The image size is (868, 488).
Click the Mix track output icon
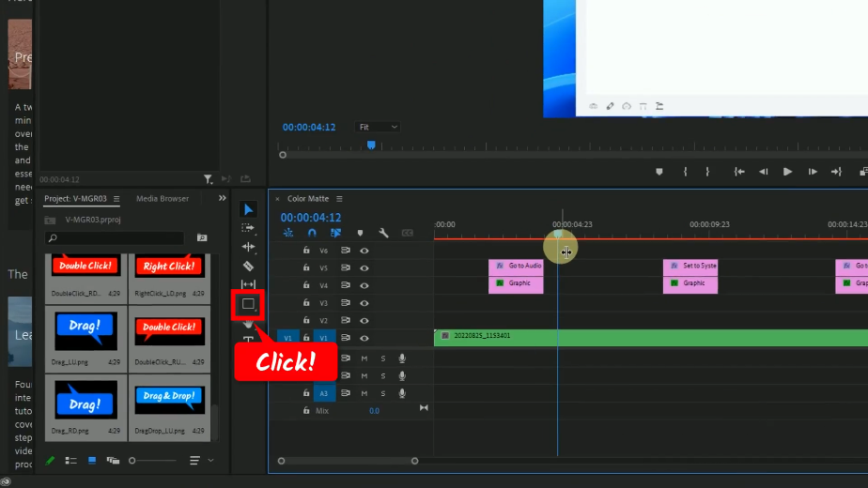point(424,408)
